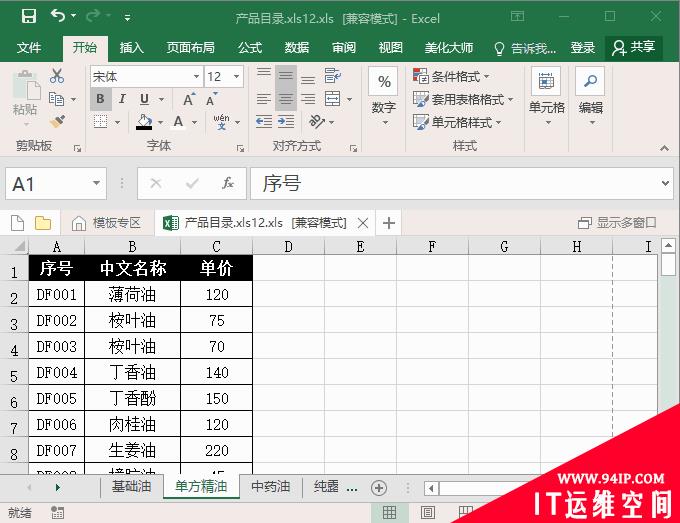Screen dimensions: 680x523
Task: Switch to the 美化大师 tab
Action: (448, 47)
